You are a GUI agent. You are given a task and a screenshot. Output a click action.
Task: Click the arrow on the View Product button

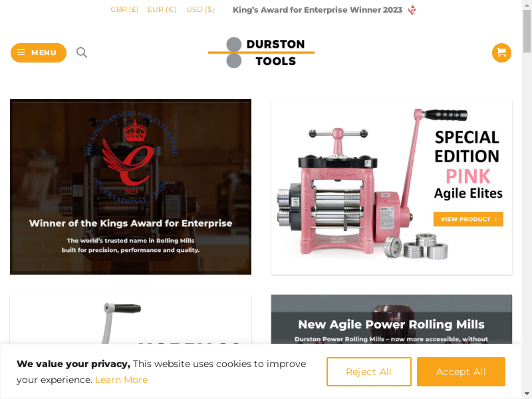(x=495, y=219)
